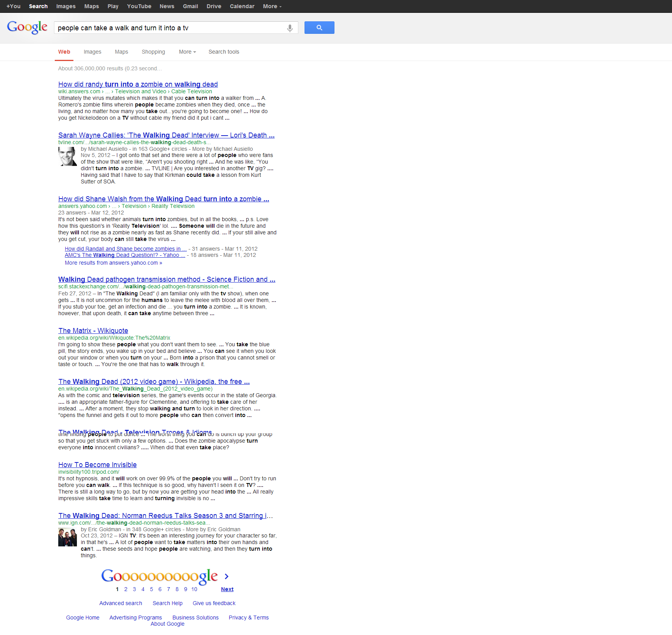This screenshot has height=635, width=672.
Task: Open YouTube in the top bar
Action: coord(139,6)
